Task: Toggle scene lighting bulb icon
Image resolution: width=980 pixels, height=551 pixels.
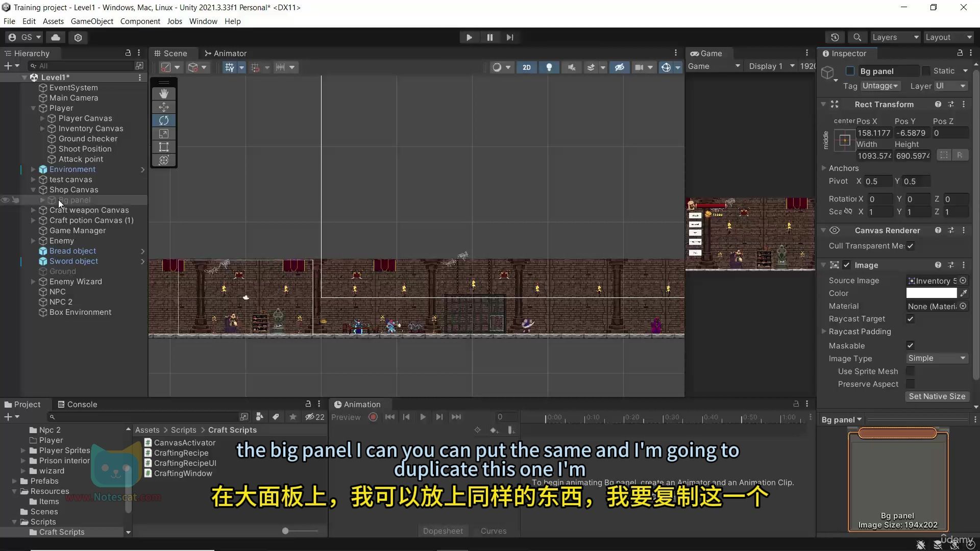Action: point(549,67)
